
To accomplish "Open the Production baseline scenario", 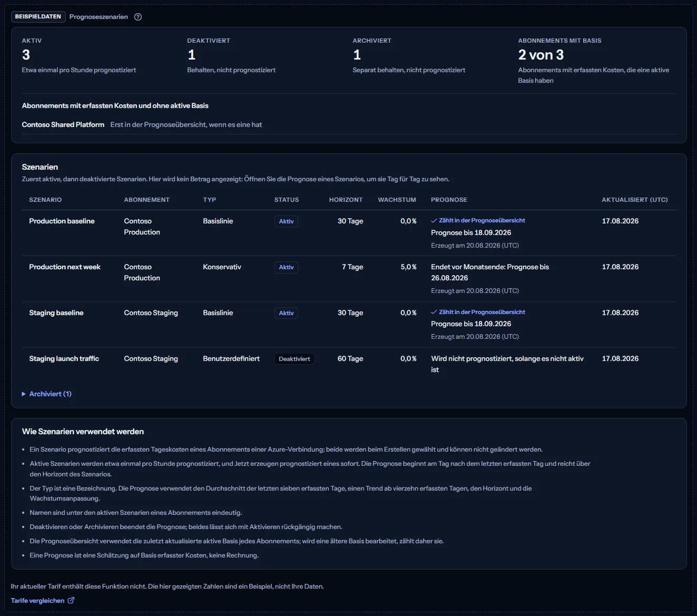I will click(x=62, y=221).
